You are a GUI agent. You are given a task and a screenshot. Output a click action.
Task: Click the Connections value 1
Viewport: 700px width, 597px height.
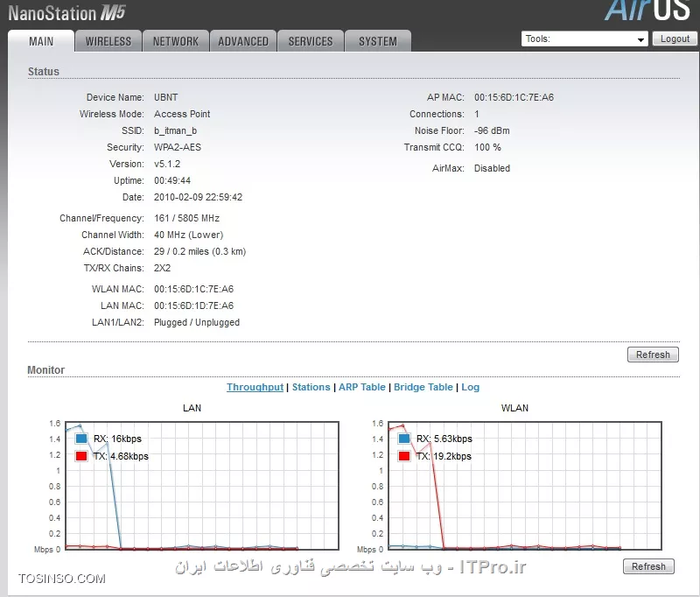(477, 114)
